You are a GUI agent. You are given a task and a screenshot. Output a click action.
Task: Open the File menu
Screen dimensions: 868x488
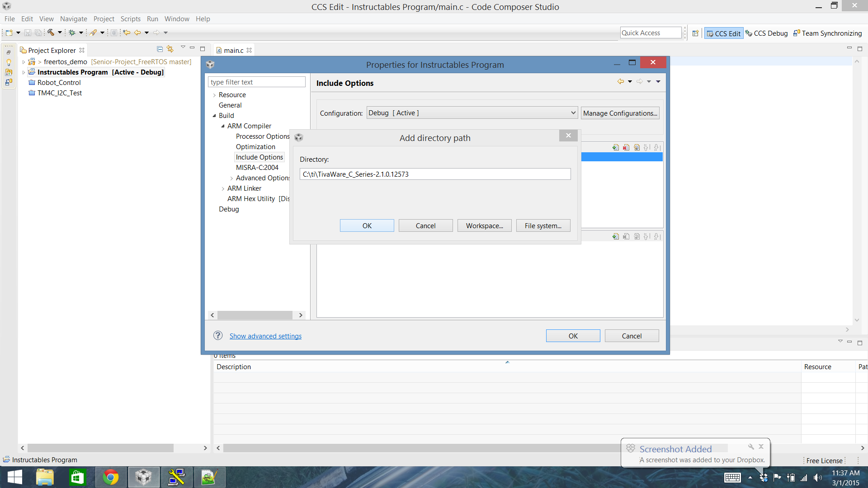pos(9,19)
